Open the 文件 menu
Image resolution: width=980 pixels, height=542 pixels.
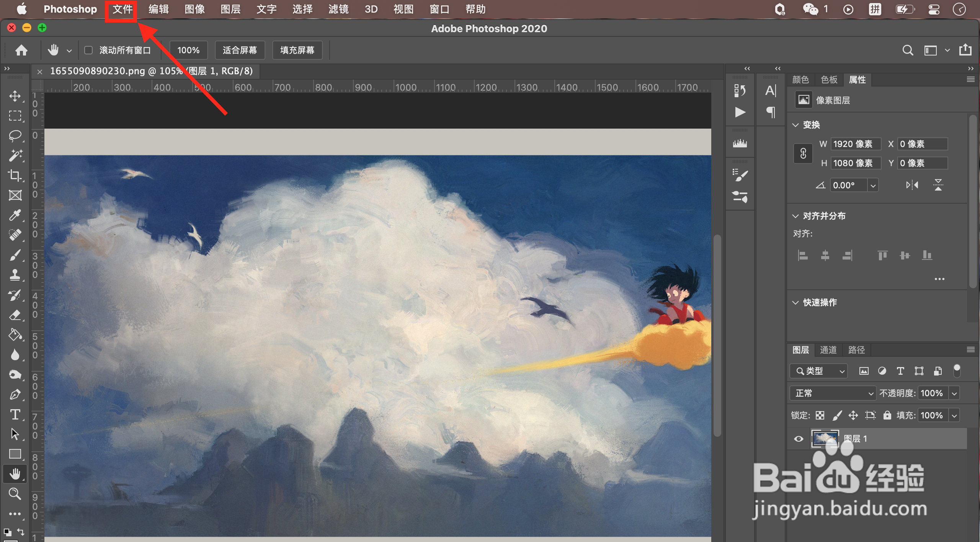pyautogui.click(x=122, y=9)
